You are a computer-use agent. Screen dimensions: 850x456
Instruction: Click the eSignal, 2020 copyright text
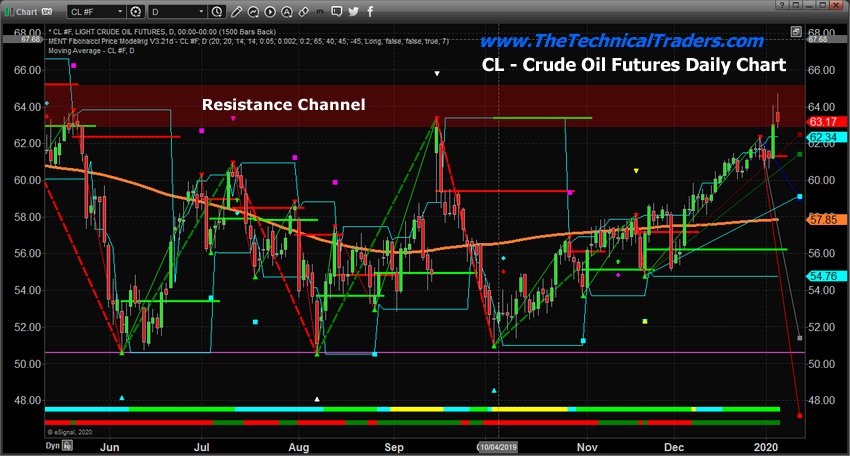[x=69, y=432]
